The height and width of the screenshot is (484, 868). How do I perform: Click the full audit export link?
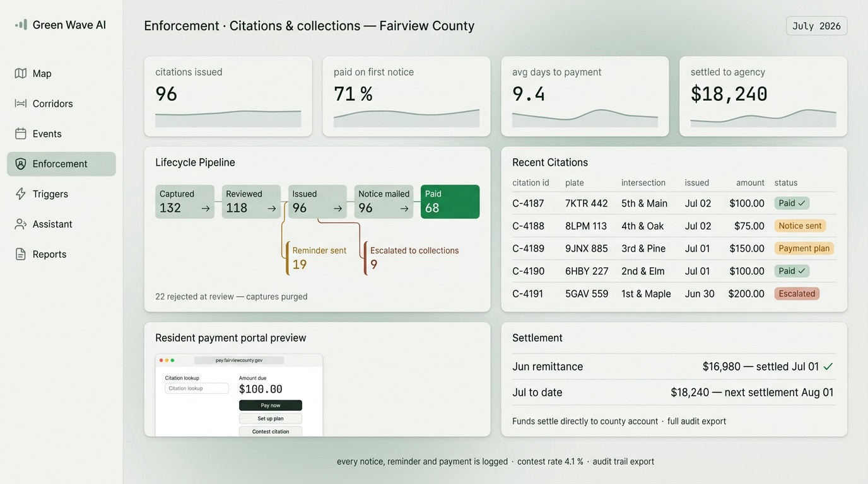point(696,421)
